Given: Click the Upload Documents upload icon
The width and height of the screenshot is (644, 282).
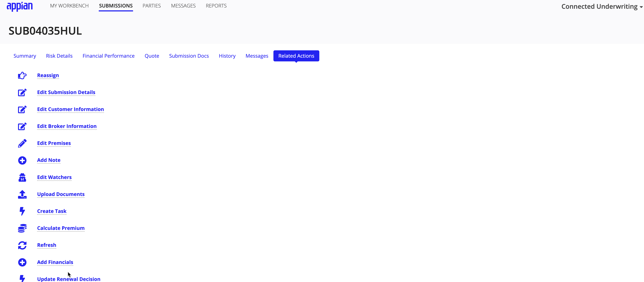Looking at the screenshot, I should (22, 194).
